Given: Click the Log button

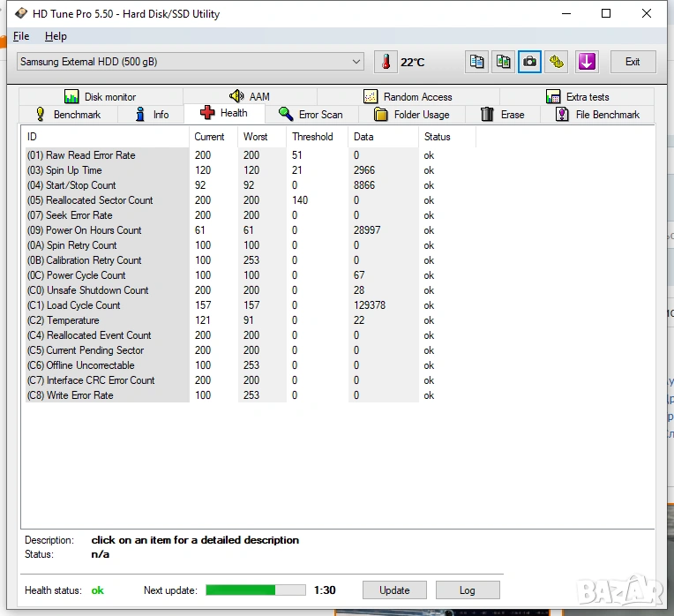Looking at the screenshot, I should (467, 590).
